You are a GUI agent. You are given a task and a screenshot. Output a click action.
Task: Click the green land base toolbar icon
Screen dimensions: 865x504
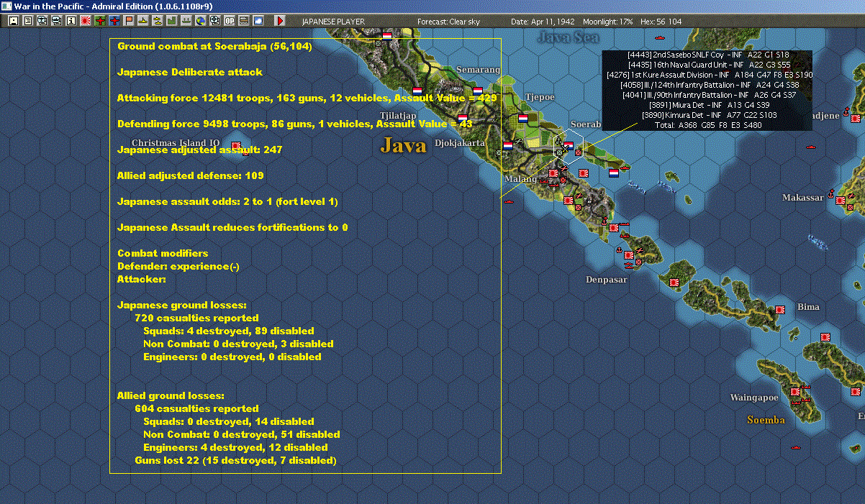click(172, 21)
